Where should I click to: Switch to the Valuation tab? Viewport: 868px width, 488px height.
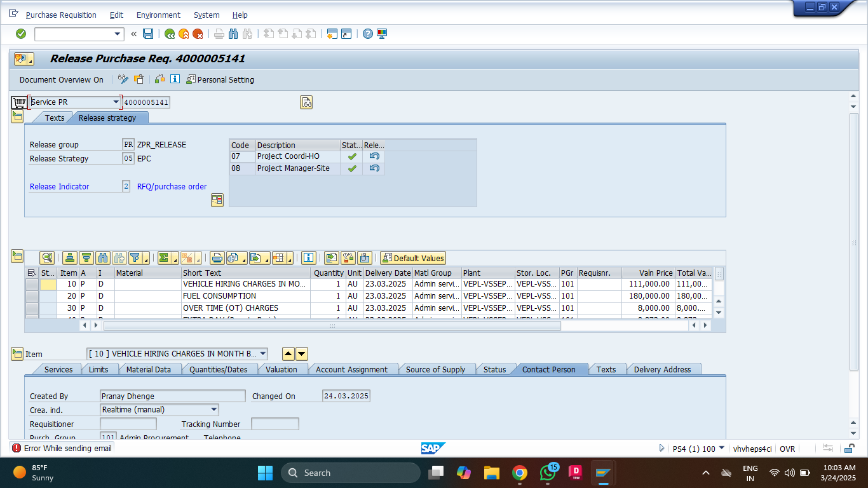(x=281, y=369)
